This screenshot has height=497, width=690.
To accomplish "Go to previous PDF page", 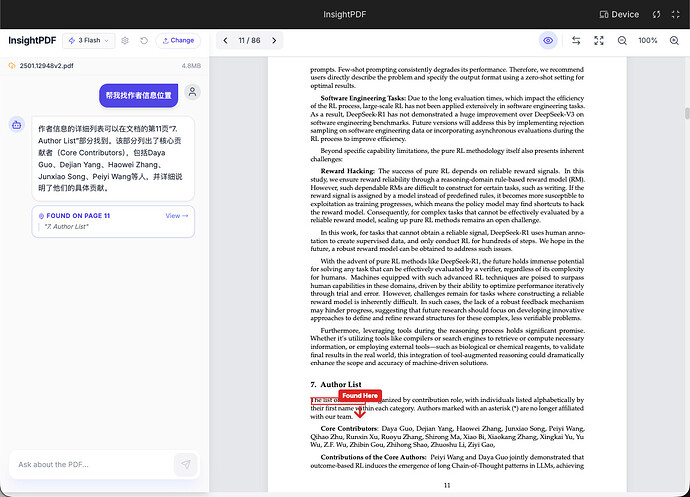I will pos(225,40).
